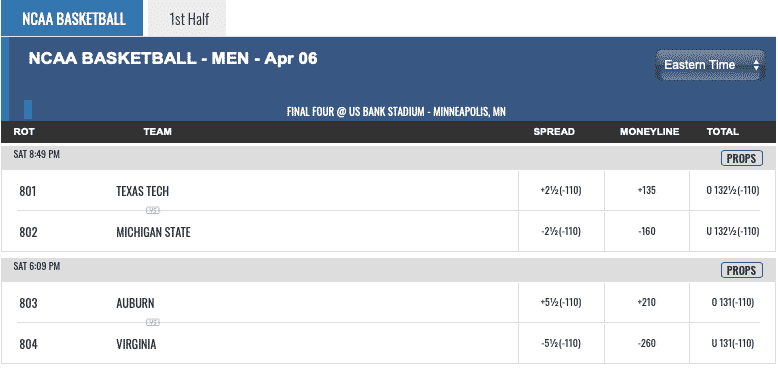Click the small blue bar icon in header
This screenshot has width=778, height=368.
[28, 109]
